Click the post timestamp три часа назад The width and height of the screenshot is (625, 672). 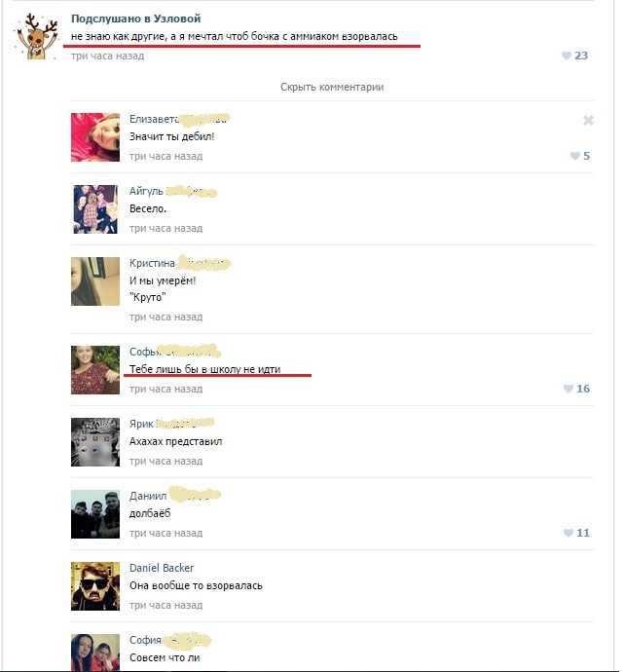coord(107,56)
